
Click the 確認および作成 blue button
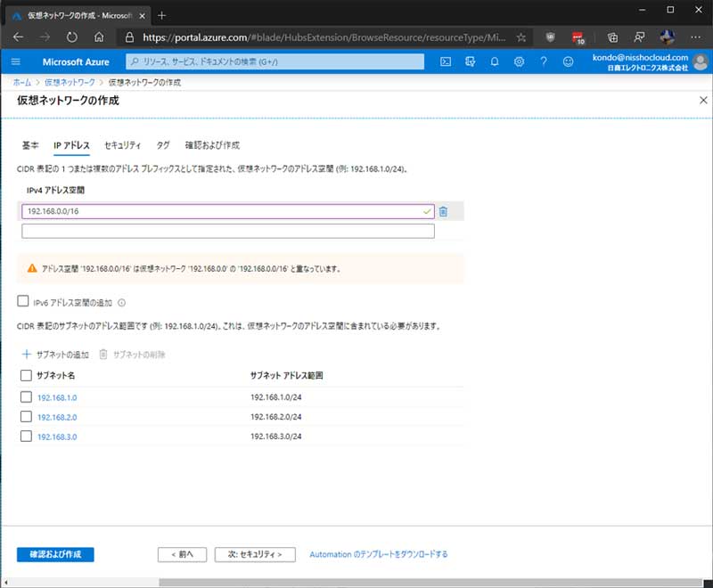tap(55, 554)
